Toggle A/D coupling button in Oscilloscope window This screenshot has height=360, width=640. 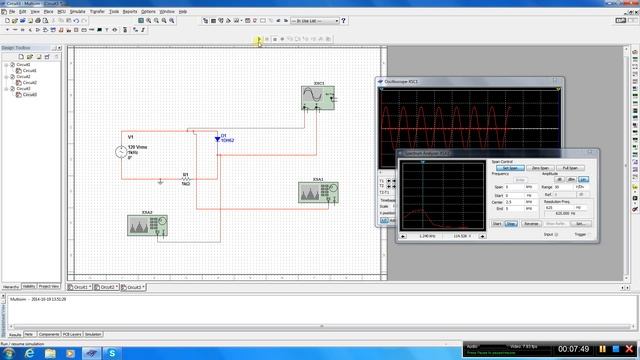(x=384, y=220)
